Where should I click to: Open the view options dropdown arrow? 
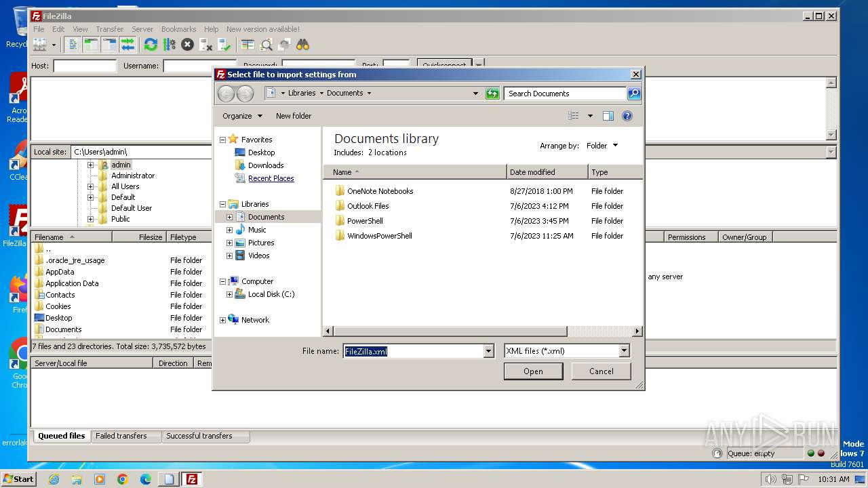click(590, 116)
